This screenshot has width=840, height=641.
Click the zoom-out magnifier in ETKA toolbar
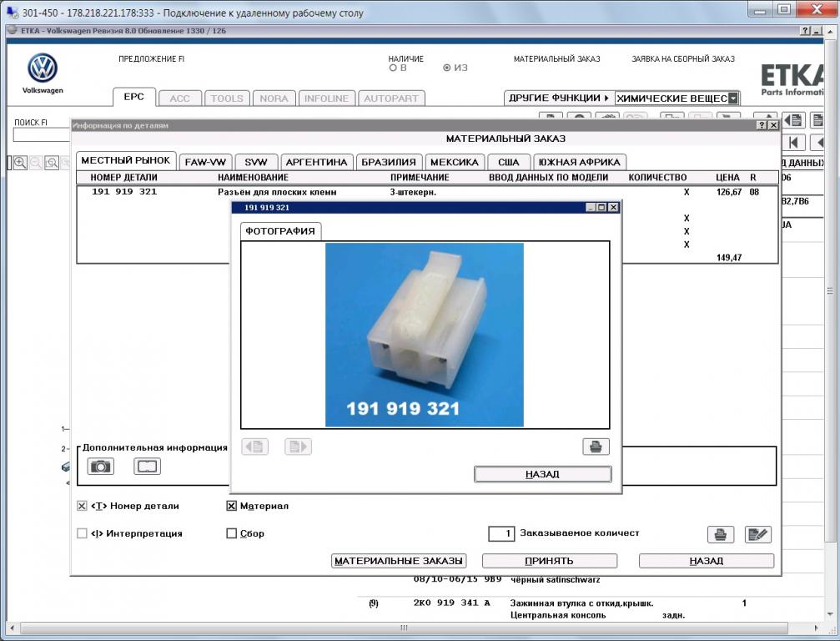point(36,163)
